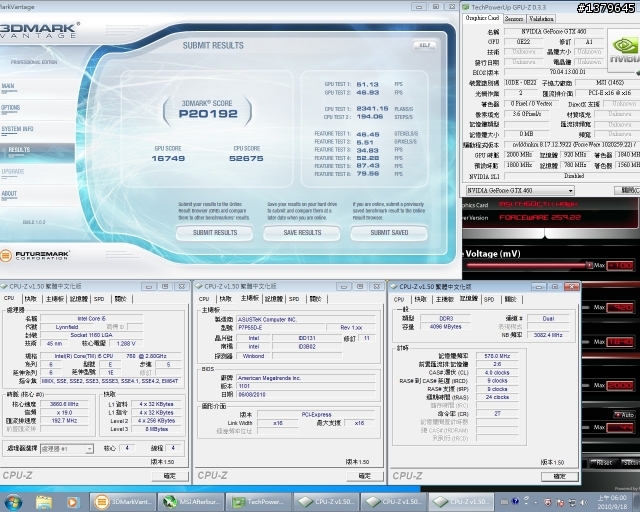This screenshot has height=512, width=640.
Task: Click 3DMark score P20192
Action: click(208, 114)
